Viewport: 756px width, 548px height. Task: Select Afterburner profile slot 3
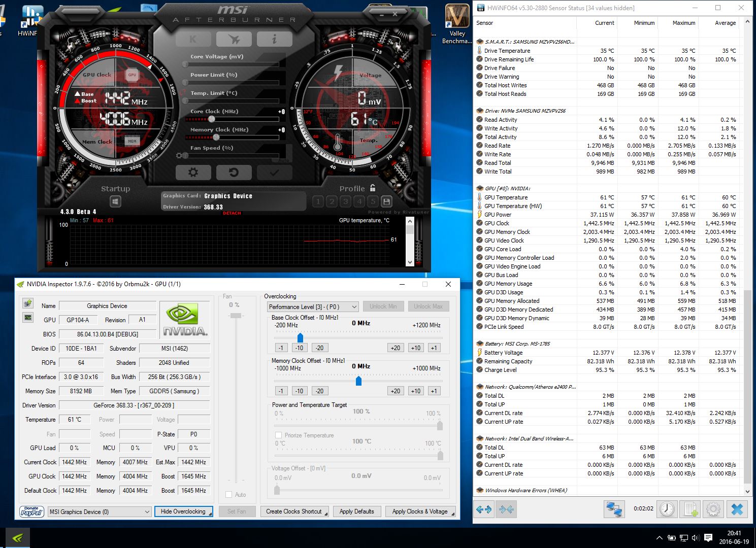pyautogui.click(x=345, y=201)
